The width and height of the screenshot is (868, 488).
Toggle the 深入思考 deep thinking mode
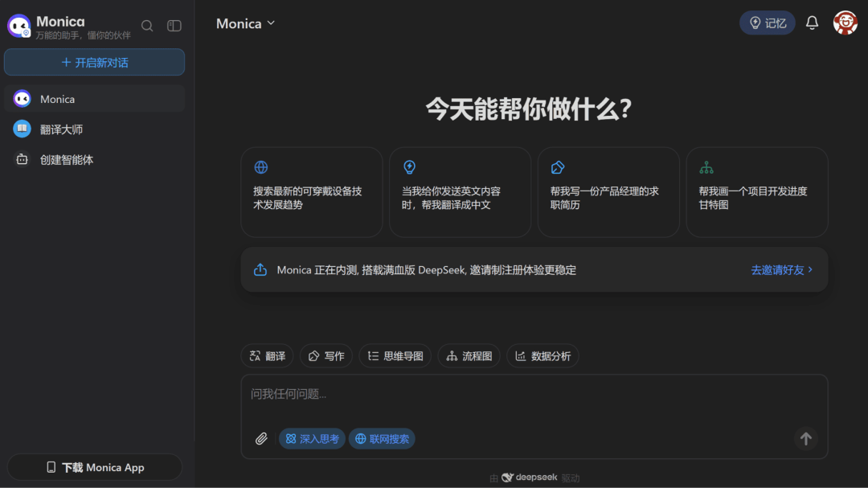[312, 439]
